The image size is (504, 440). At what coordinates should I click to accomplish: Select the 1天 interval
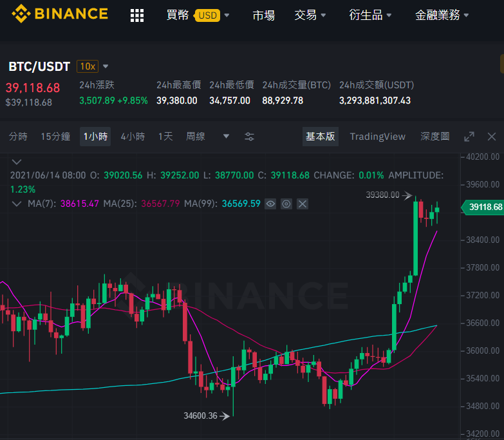pyautogui.click(x=165, y=137)
